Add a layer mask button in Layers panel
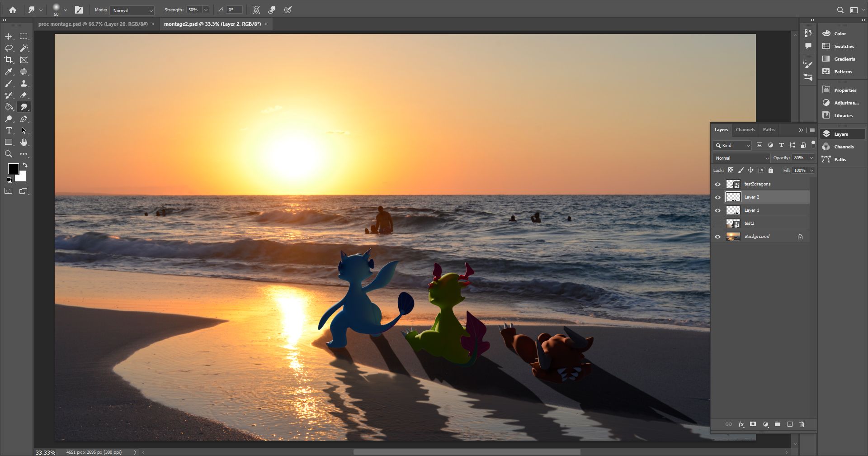Screen dimensions: 868x456 point(753,424)
